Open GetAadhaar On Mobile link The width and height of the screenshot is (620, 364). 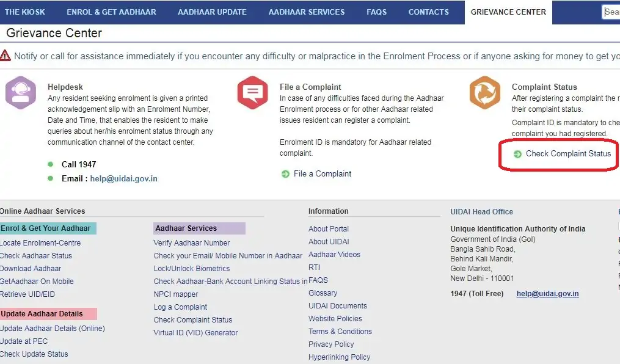(x=37, y=282)
